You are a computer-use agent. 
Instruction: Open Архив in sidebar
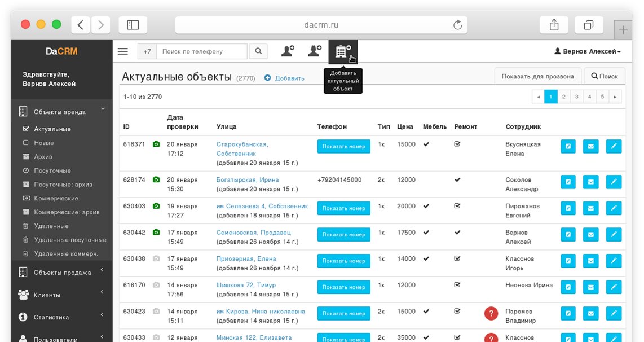pyautogui.click(x=43, y=157)
